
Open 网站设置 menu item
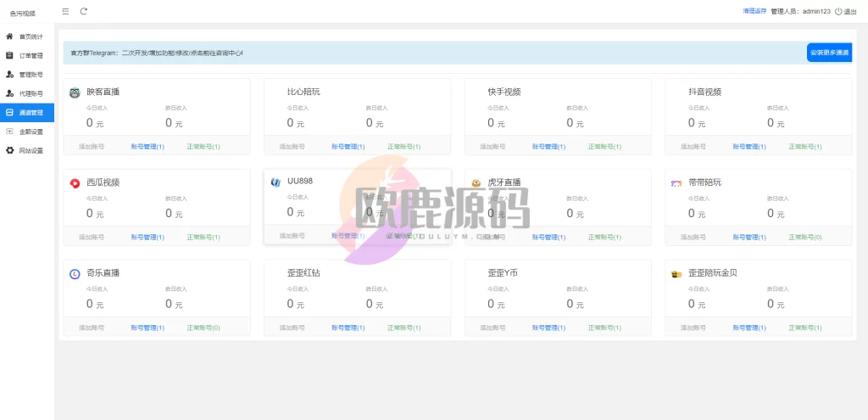click(27, 150)
